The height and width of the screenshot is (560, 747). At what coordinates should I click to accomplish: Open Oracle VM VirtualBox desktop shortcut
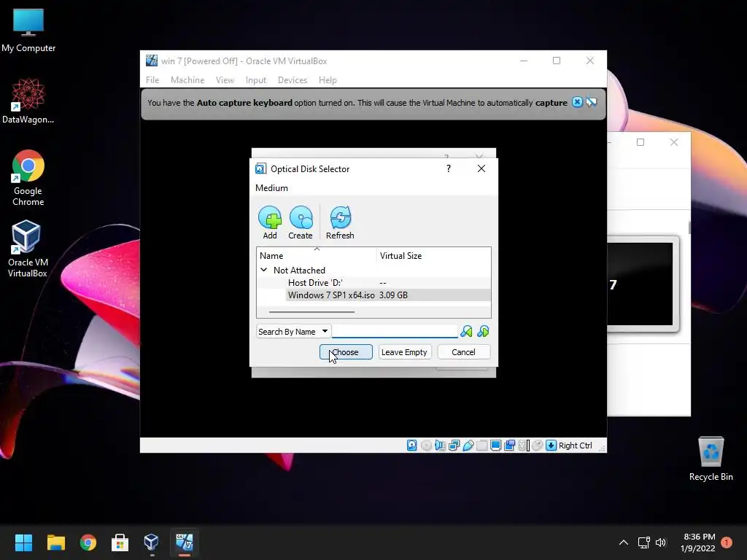pyautogui.click(x=27, y=249)
